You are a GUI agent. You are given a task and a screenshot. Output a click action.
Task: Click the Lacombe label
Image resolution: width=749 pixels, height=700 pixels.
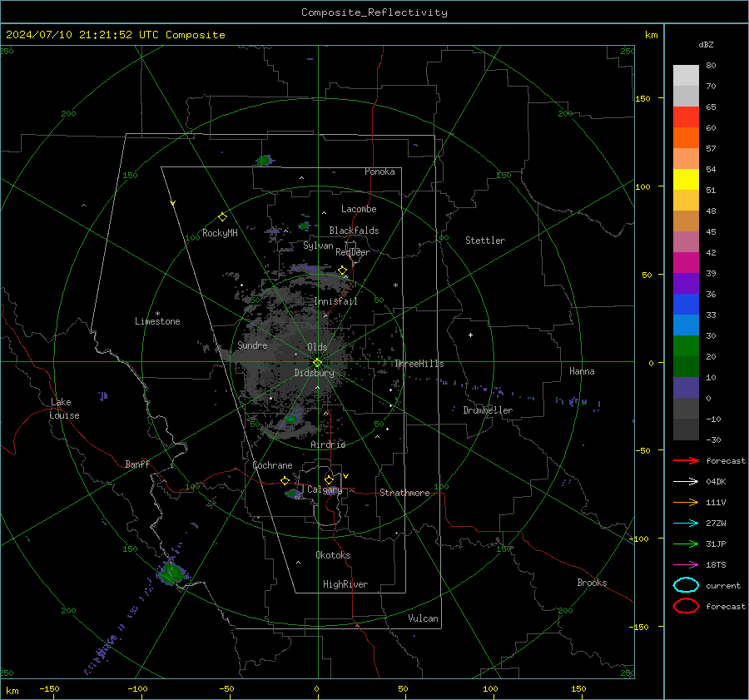click(x=359, y=209)
